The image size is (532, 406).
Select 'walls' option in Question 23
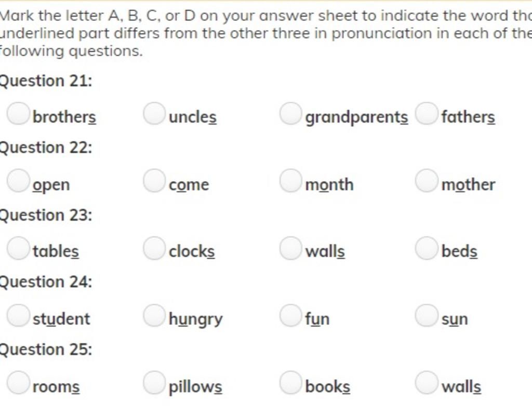pos(291,248)
